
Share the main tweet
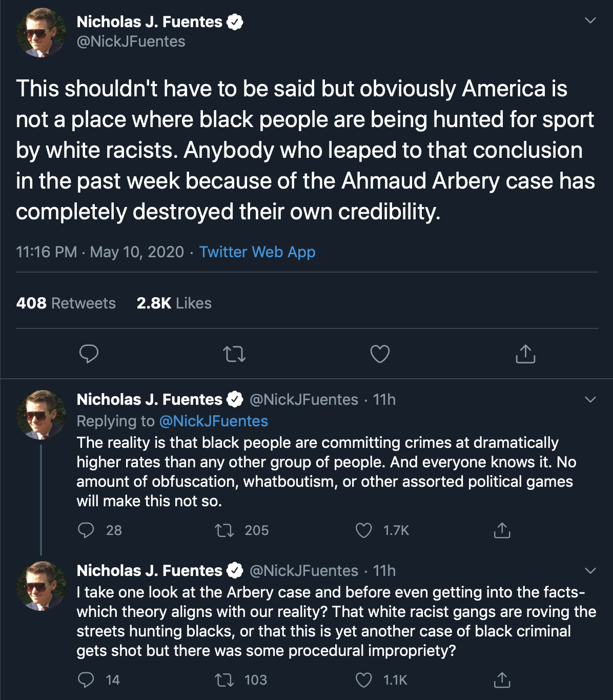[x=525, y=354]
